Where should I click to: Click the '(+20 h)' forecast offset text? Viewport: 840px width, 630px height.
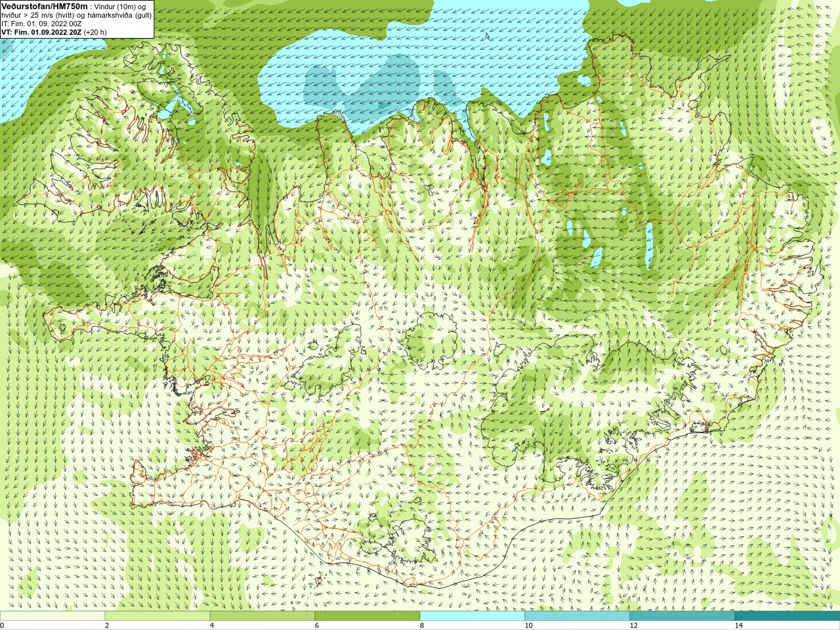tap(95, 32)
